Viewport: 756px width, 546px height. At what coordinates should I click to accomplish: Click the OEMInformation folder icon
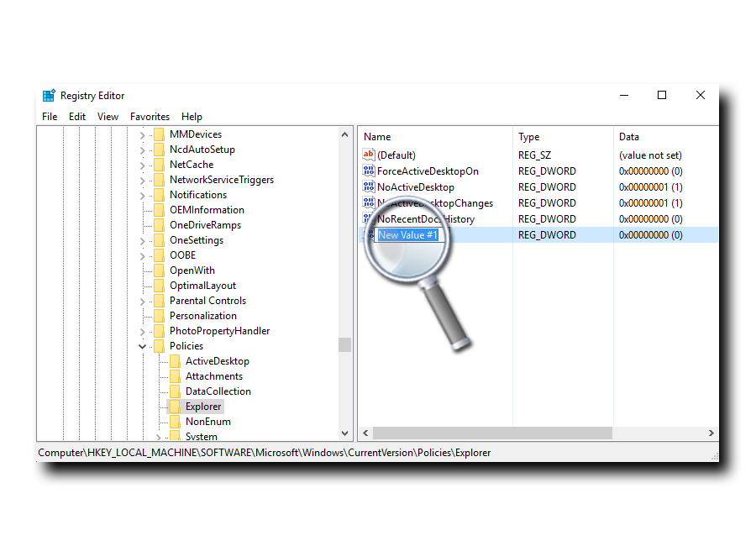pos(159,210)
